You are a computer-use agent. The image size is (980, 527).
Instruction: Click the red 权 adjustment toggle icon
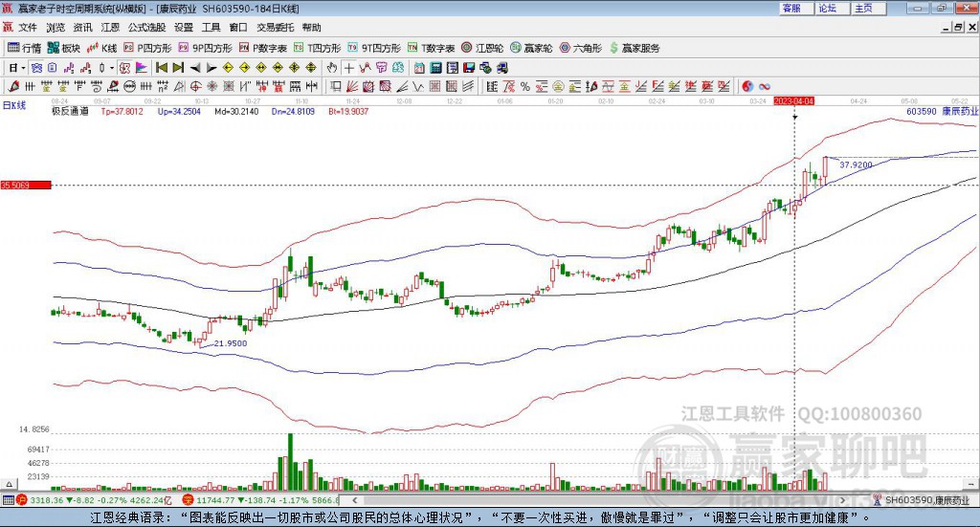tap(125, 68)
